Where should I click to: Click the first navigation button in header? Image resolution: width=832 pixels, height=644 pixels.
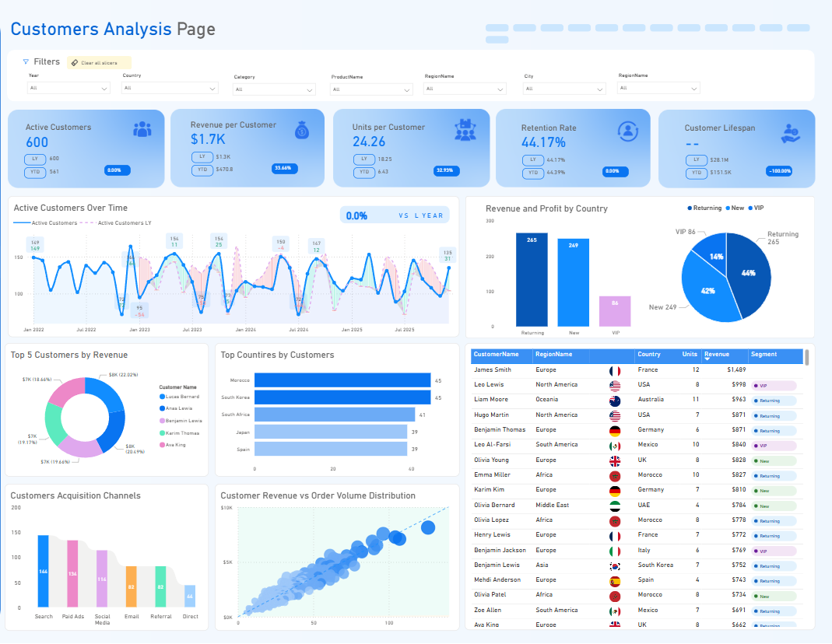point(497,27)
